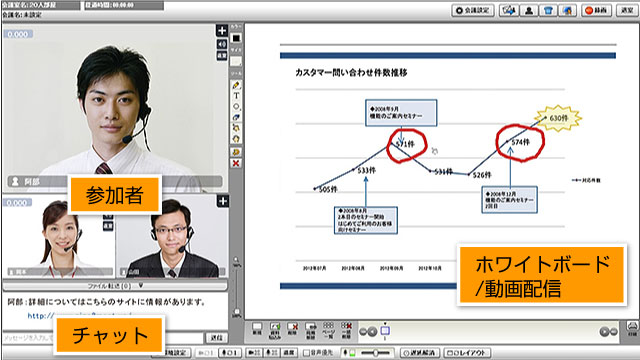Select the pencil drawing tool
This screenshot has width=640, height=360.
[x=236, y=85]
